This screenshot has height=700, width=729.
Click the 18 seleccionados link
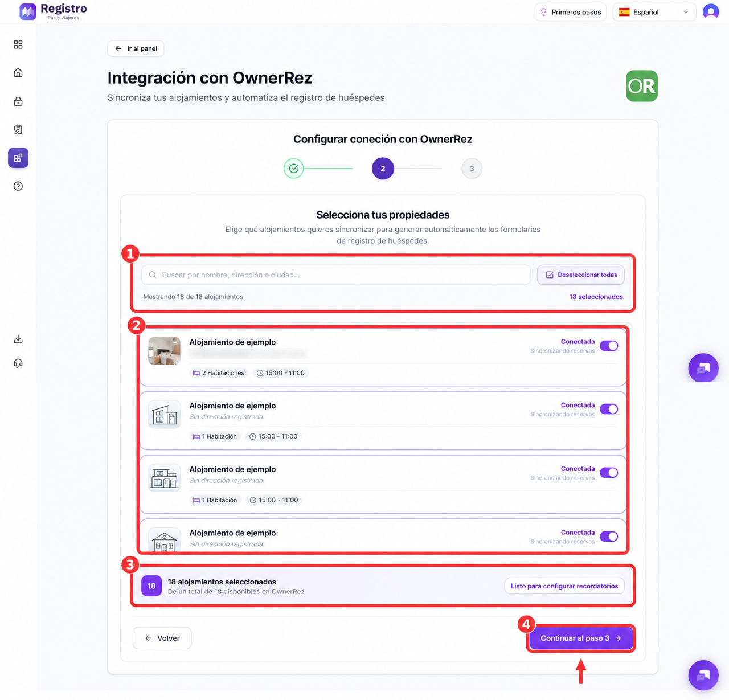[596, 297]
